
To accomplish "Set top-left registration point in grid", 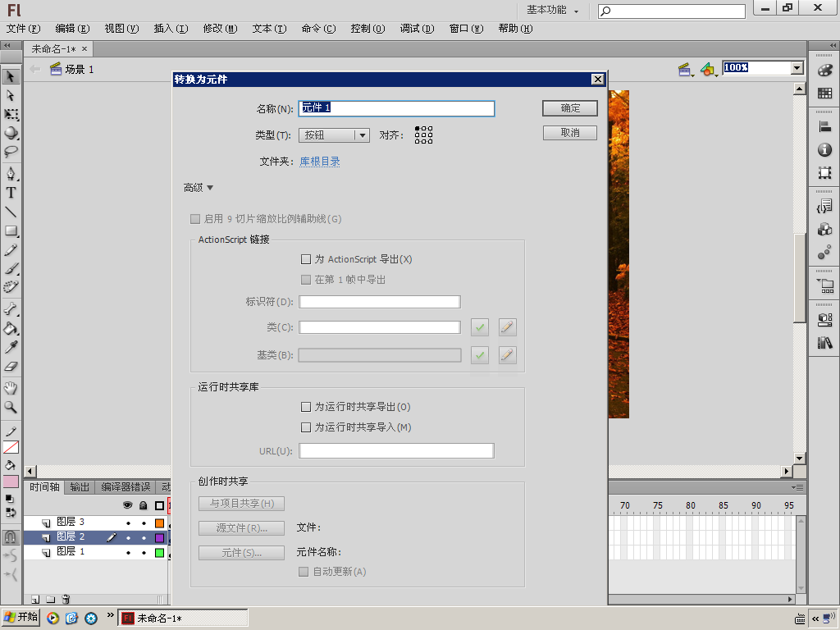I will coord(418,129).
